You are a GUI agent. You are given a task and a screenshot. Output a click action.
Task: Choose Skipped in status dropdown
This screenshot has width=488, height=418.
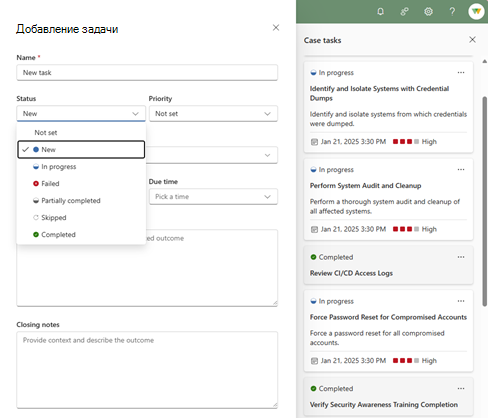tap(81, 218)
